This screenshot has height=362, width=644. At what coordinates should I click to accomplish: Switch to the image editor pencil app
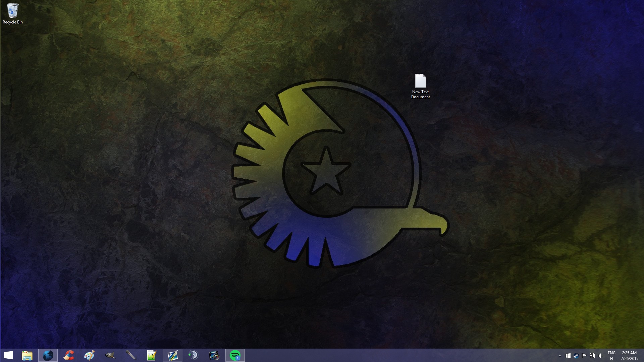point(173,355)
